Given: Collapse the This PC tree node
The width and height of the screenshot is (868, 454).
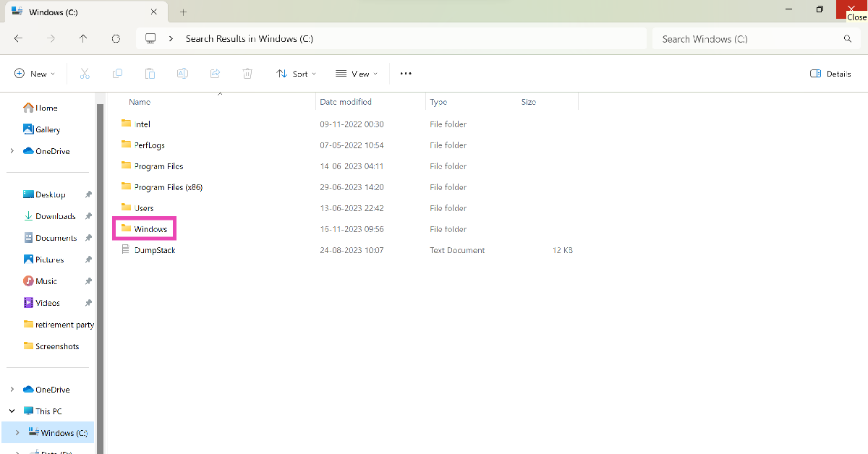Looking at the screenshot, I should tap(12, 411).
